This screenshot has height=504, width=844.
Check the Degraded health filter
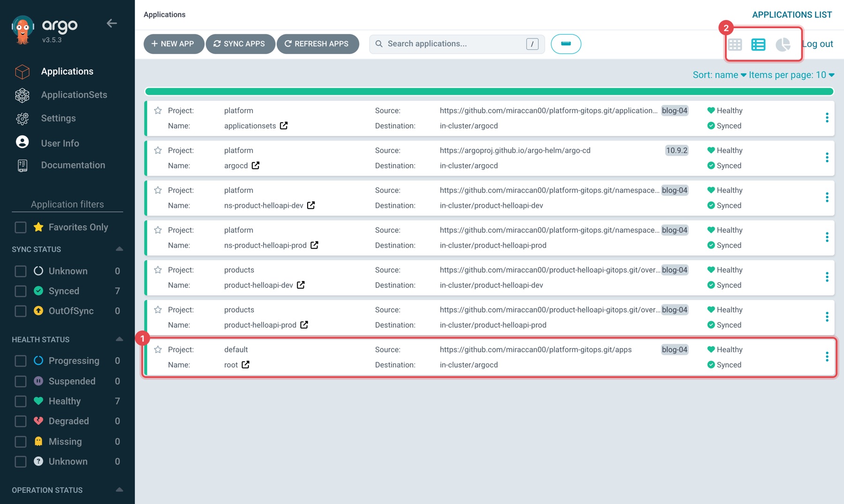(21, 421)
